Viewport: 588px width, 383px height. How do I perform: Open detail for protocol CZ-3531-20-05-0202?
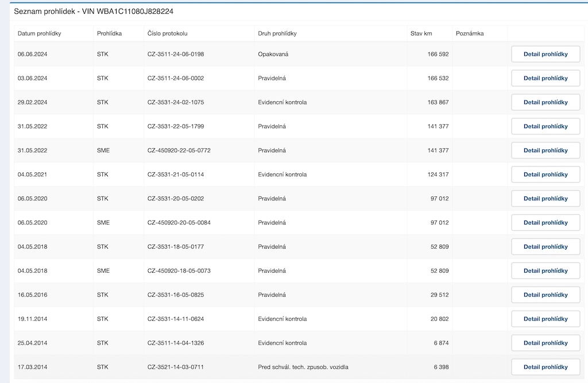[x=546, y=199]
